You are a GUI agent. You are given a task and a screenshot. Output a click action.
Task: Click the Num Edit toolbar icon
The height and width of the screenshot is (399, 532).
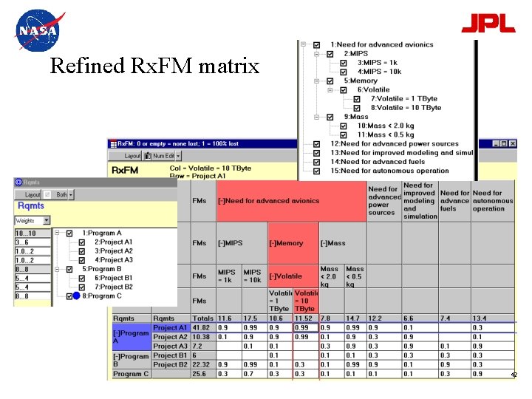(148, 156)
